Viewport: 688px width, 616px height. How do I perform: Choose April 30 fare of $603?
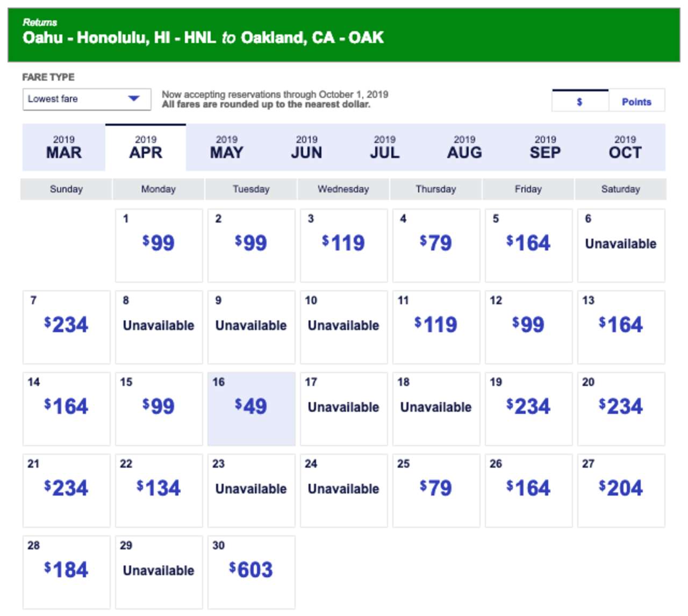pyautogui.click(x=252, y=572)
